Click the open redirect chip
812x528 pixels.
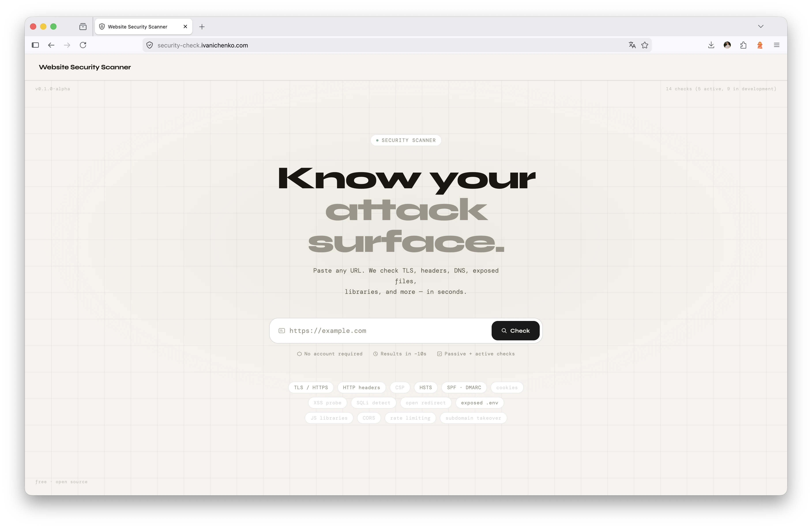(x=426, y=403)
